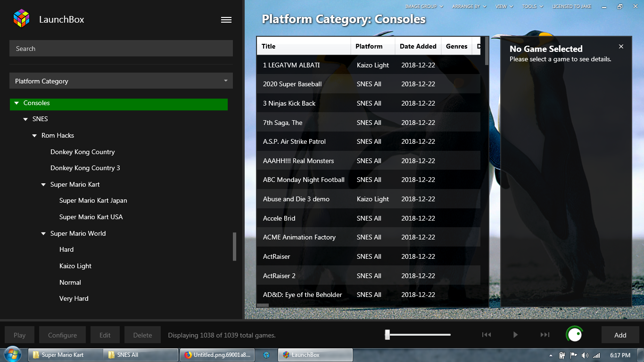Viewport: 644px width, 362px height.
Task: Close the No Game Selected panel
Action: 621,46
